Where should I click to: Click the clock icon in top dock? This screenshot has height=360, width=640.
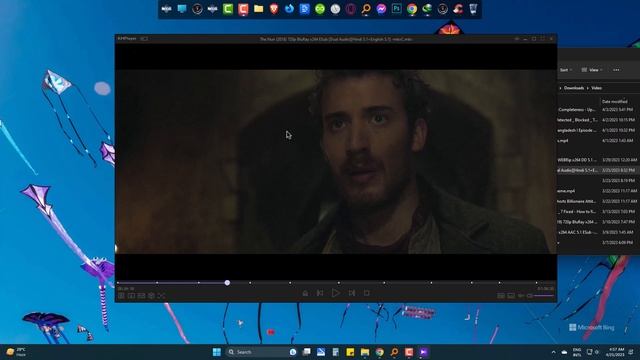pyautogui.click(x=335, y=9)
